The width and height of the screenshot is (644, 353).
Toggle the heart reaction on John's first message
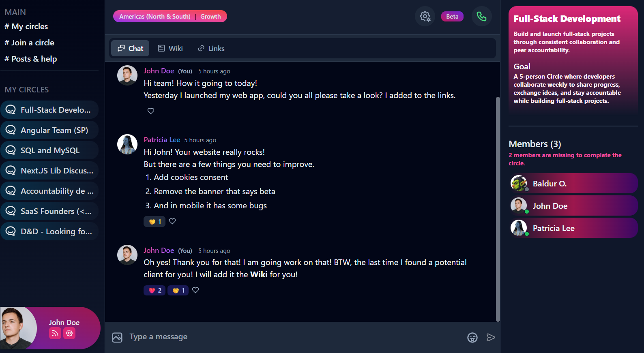150,111
